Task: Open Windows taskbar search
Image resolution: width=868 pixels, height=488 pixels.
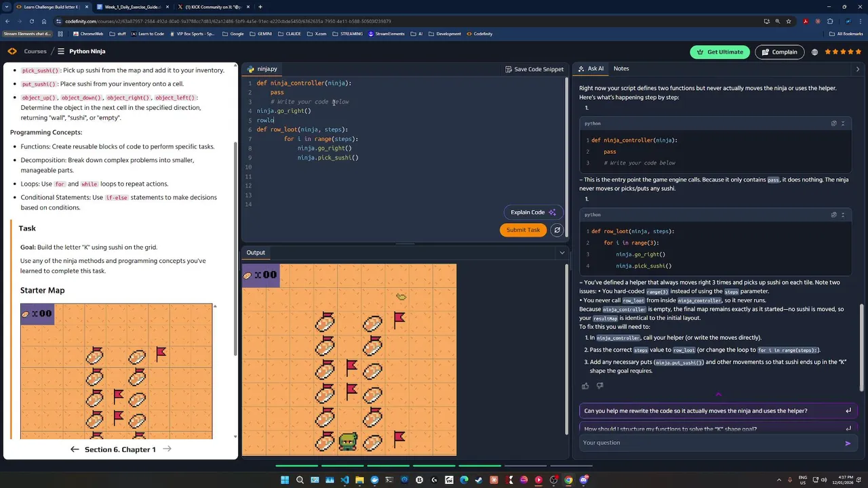Action: (x=300, y=480)
